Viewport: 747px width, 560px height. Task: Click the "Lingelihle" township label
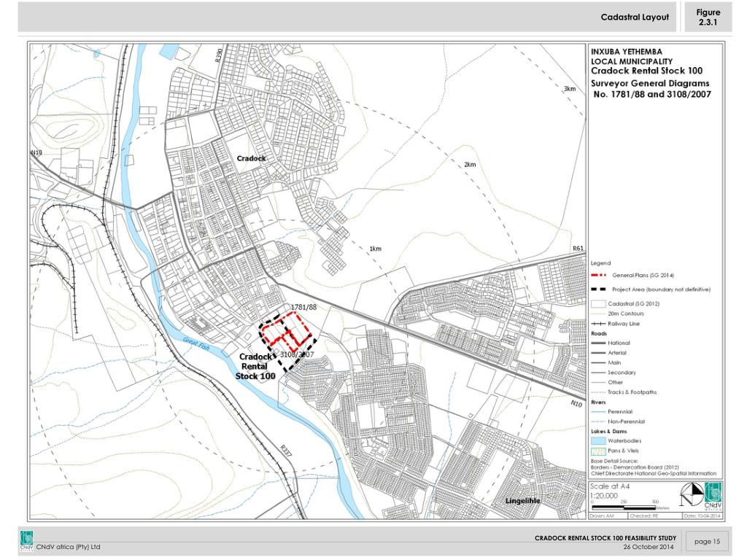(522, 501)
